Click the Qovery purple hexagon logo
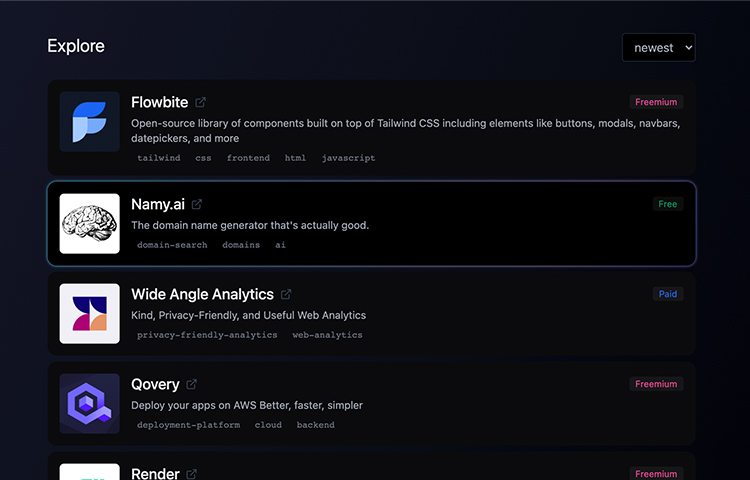Image resolution: width=750 pixels, height=480 pixels. pyautogui.click(x=89, y=404)
